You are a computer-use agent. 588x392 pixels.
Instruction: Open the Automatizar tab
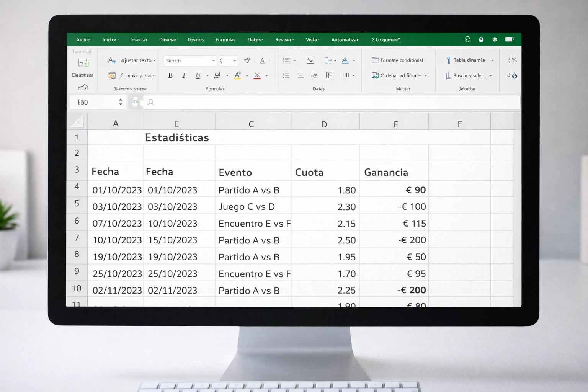click(x=345, y=39)
